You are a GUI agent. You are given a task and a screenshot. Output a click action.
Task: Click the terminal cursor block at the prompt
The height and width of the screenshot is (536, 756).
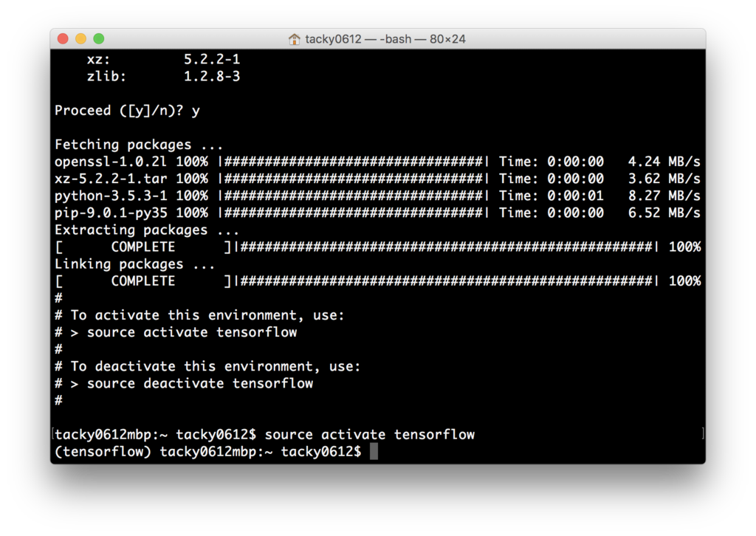point(374,452)
